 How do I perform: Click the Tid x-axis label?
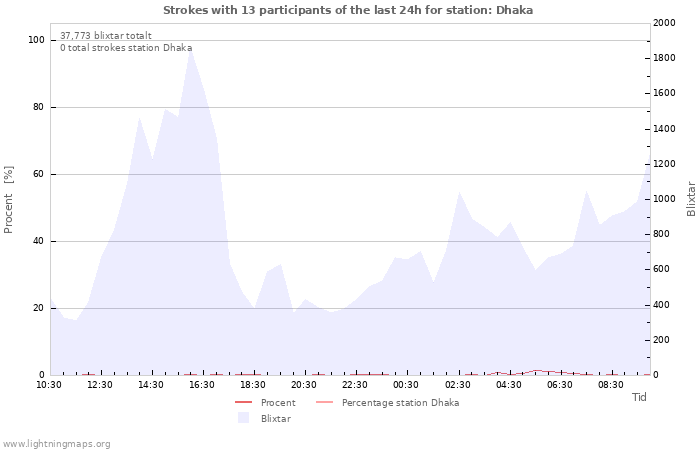click(639, 397)
